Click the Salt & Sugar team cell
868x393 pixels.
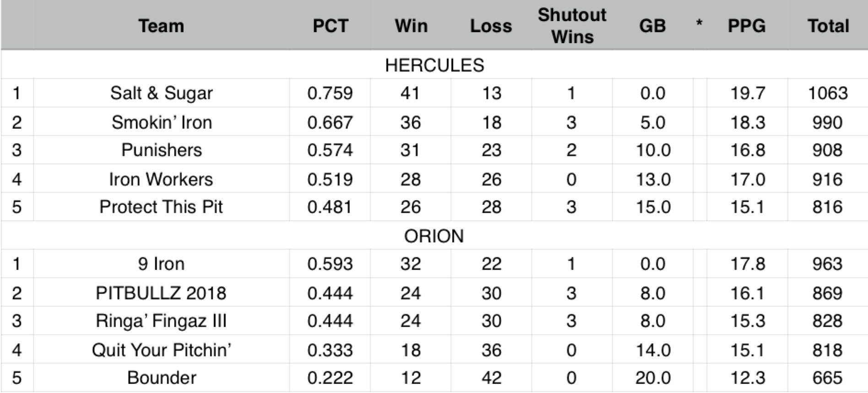coord(161,93)
